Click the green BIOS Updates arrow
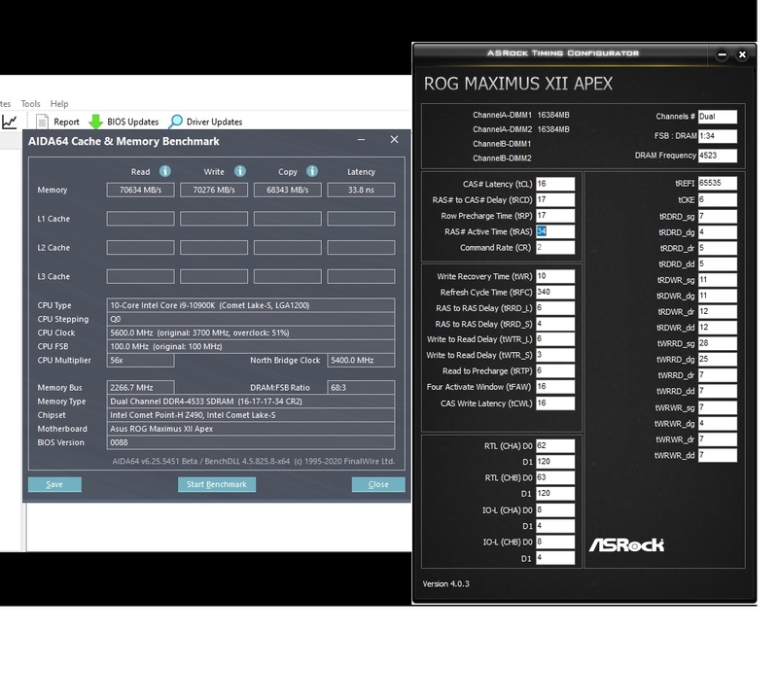Screen dimensions: 778x700 click(x=95, y=122)
